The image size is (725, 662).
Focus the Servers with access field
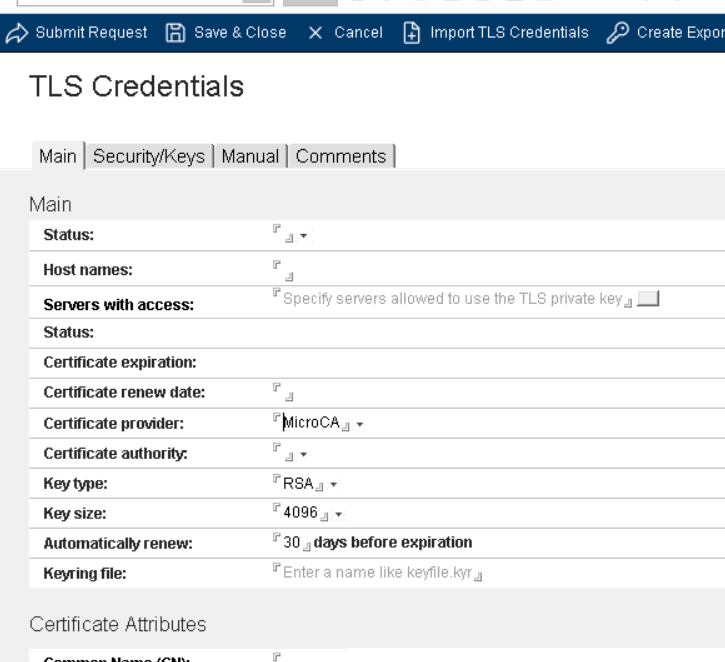452,299
